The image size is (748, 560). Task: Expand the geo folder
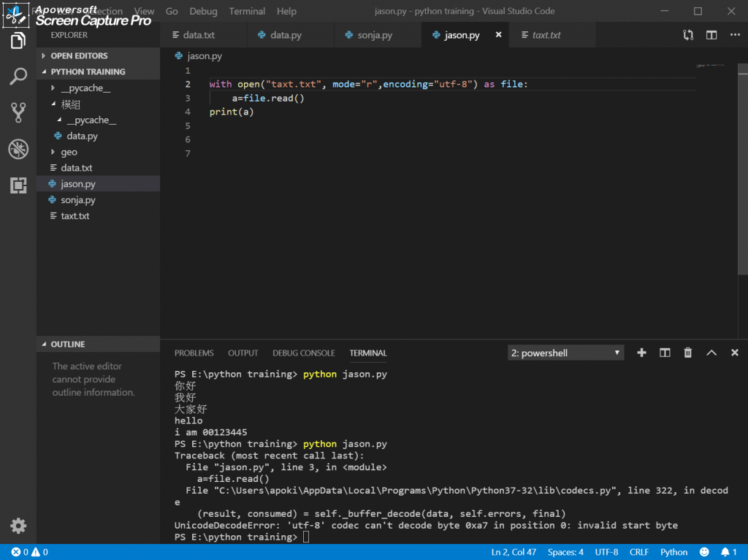point(99,152)
